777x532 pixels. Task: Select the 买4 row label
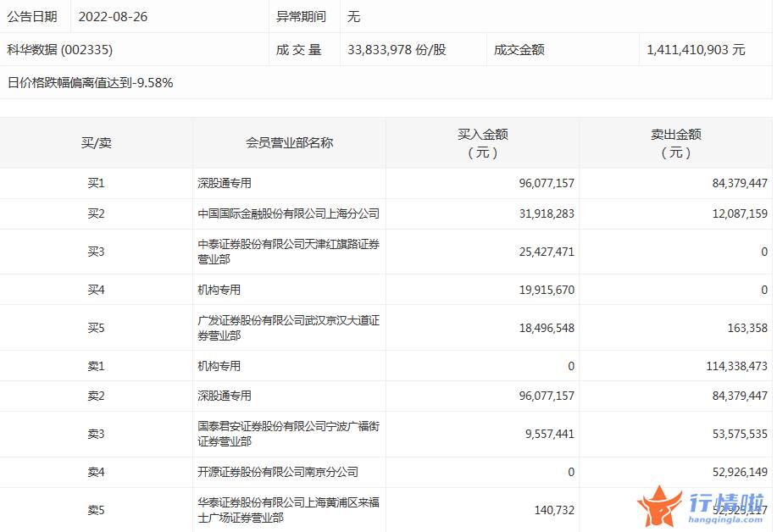[x=96, y=290]
